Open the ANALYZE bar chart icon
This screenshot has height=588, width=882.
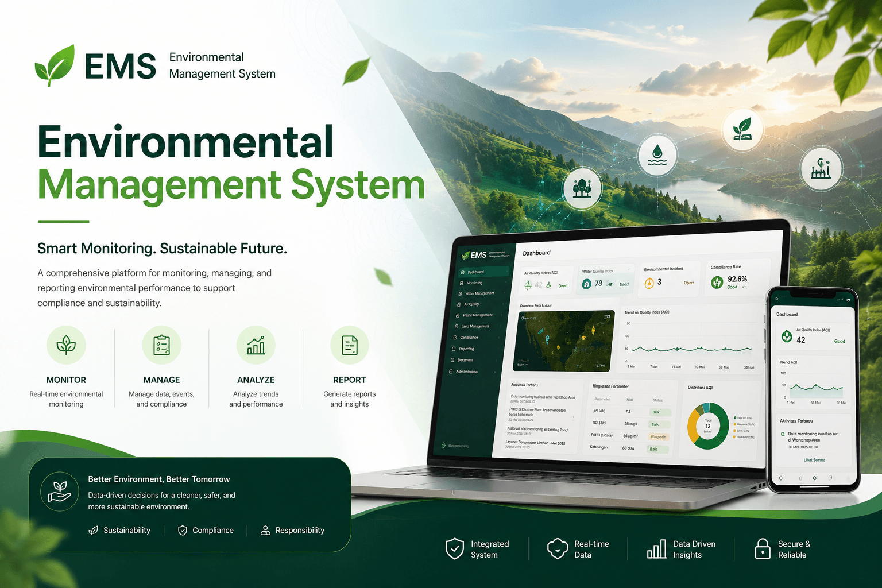[256, 345]
